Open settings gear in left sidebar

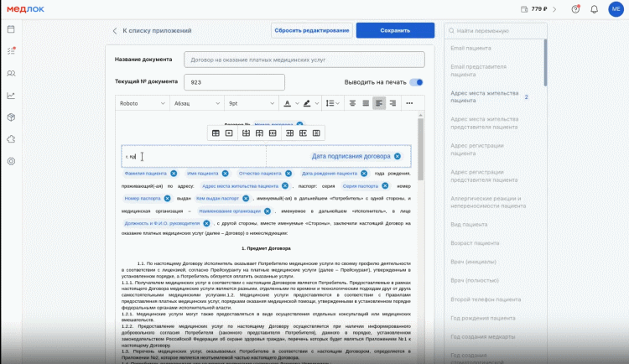click(11, 161)
